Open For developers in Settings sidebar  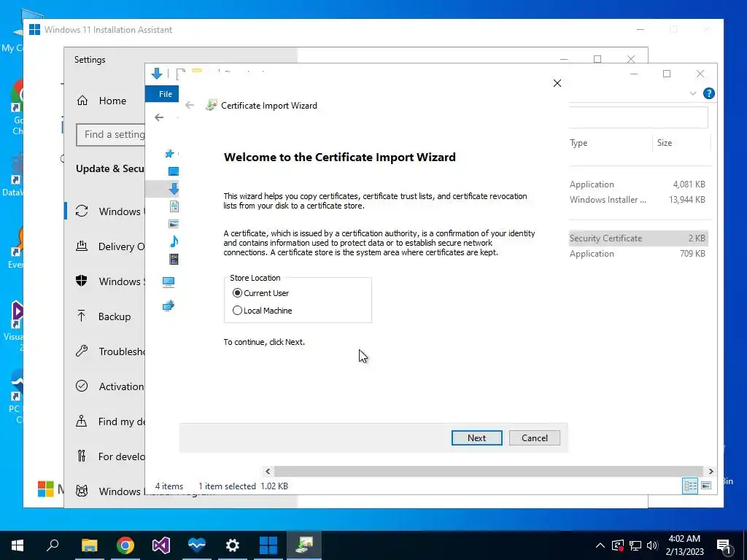coord(109,456)
